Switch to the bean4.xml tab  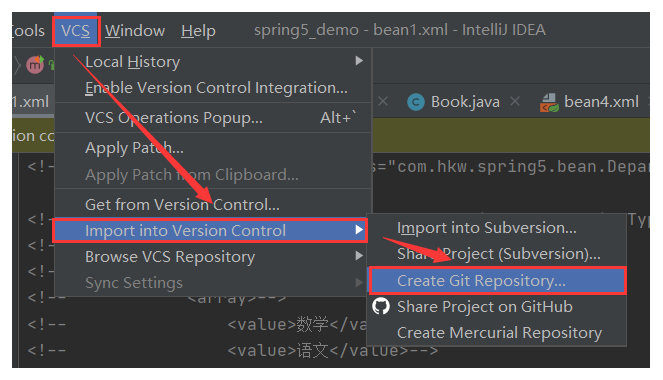590,102
